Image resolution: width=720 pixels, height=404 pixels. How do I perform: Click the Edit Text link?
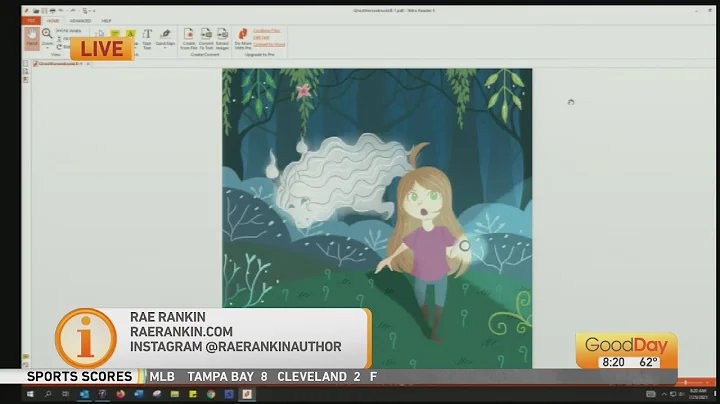coord(261,38)
